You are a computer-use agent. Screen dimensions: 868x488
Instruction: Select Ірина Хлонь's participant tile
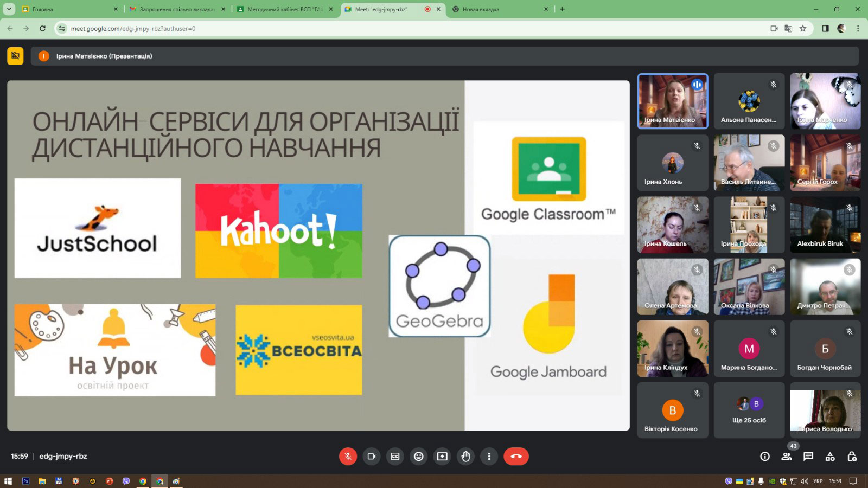pos(673,163)
